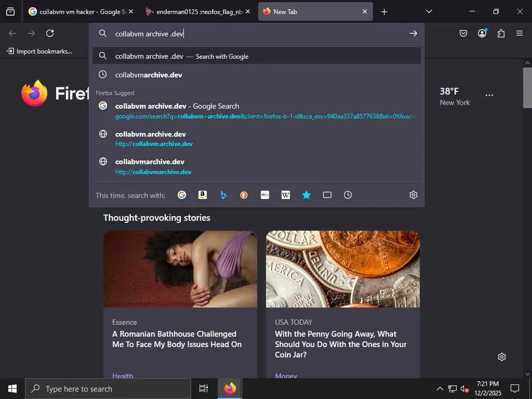The width and height of the screenshot is (532, 399).
Task: Open the muted volume tray icon
Action: (465, 389)
